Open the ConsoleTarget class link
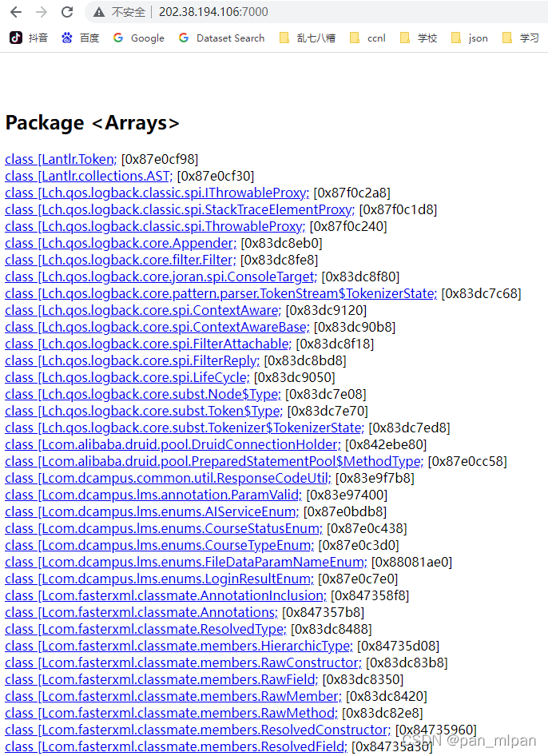This screenshot has width=548, height=756. (161, 277)
